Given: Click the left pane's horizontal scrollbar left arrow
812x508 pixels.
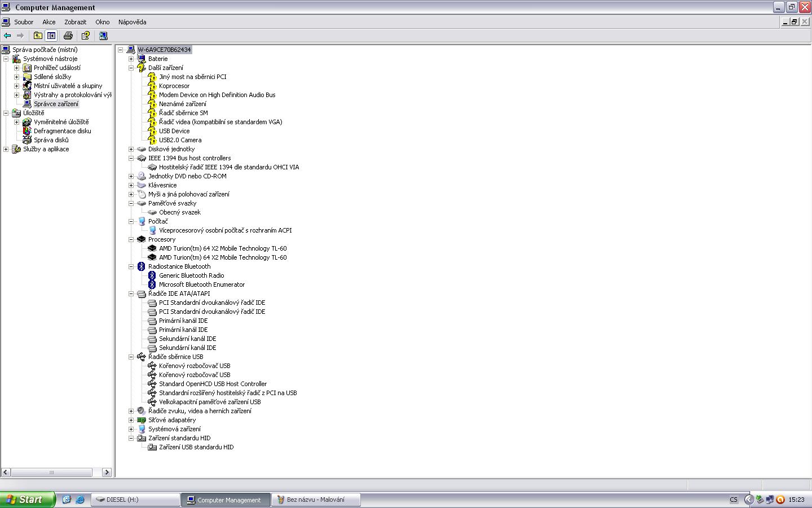Looking at the screenshot, I should click(x=6, y=472).
